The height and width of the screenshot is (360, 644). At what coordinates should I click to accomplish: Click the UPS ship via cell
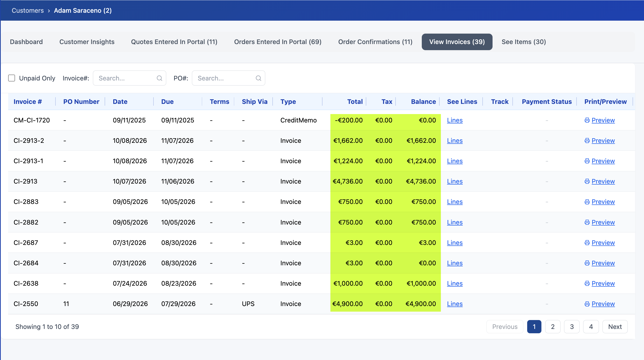click(x=248, y=304)
